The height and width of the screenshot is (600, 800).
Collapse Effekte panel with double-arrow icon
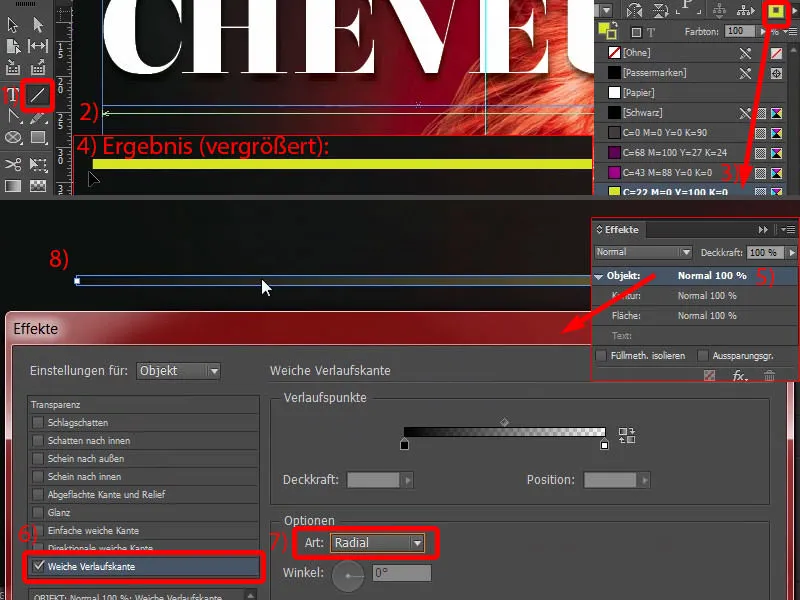click(x=763, y=230)
